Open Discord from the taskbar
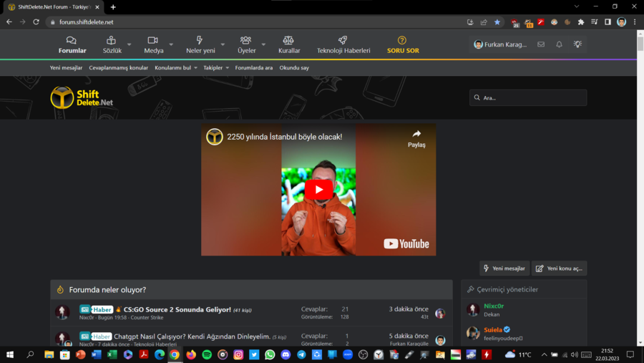The width and height of the screenshot is (644, 363). coord(286,354)
